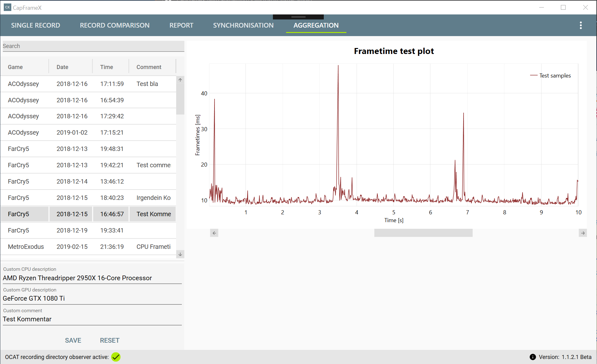
Task: Switch to the Record Comparison tab
Action: [115, 25]
